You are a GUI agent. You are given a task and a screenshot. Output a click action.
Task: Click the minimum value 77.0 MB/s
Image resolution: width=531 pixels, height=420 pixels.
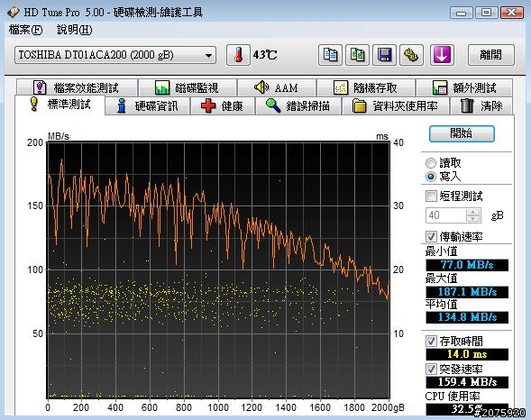point(467,265)
